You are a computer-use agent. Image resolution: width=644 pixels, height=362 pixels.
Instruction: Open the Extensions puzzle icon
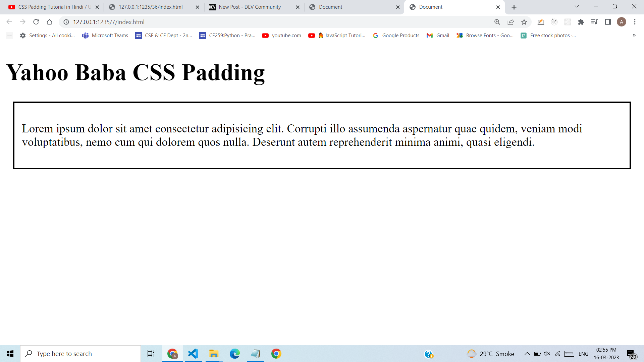(x=581, y=22)
